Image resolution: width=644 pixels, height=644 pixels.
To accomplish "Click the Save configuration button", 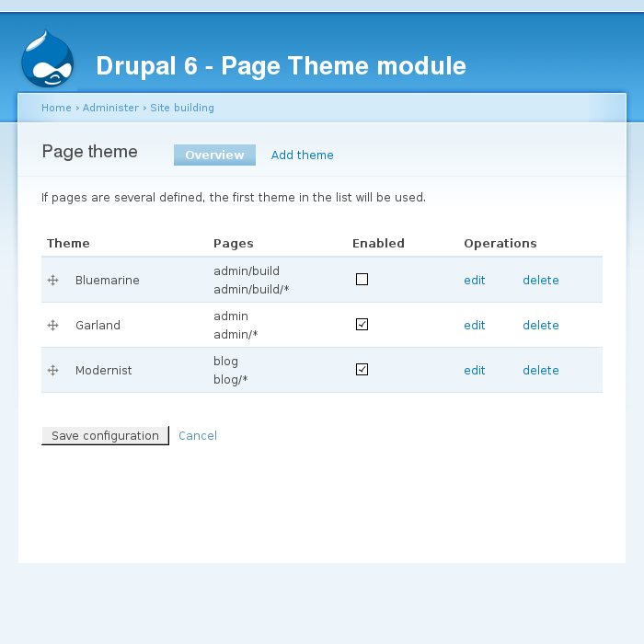I will 105,435.
